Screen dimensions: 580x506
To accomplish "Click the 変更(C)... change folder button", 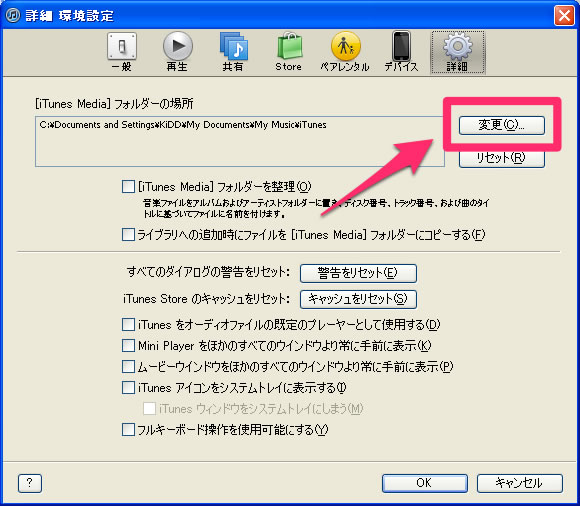I will tap(502, 125).
